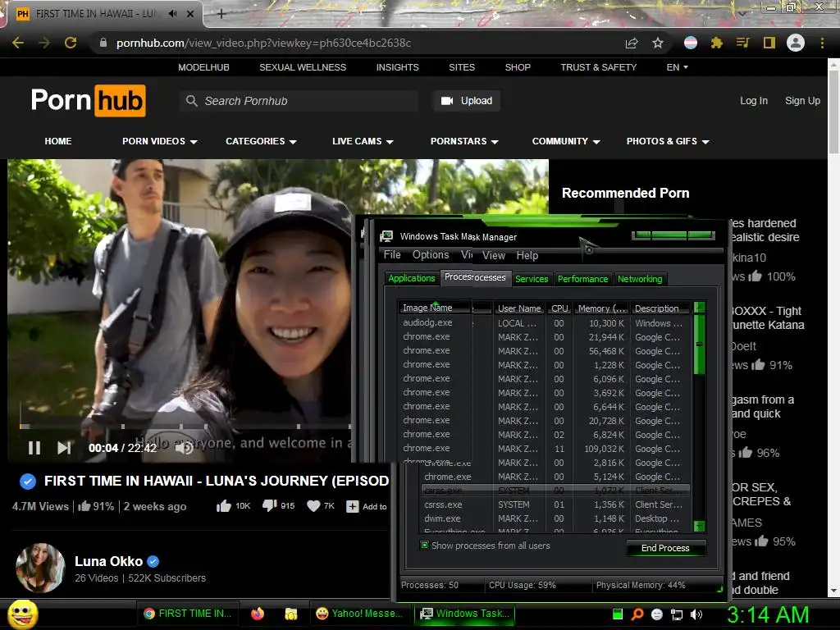The image size is (840, 630).
Task: Open the Task Manager Help menu
Action: pos(527,256)
